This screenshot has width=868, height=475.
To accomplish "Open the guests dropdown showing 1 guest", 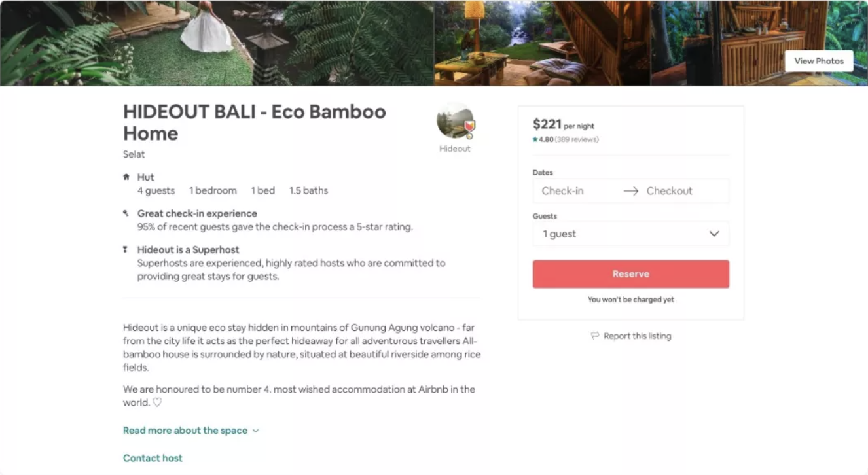I will click(x=630, y=234).
